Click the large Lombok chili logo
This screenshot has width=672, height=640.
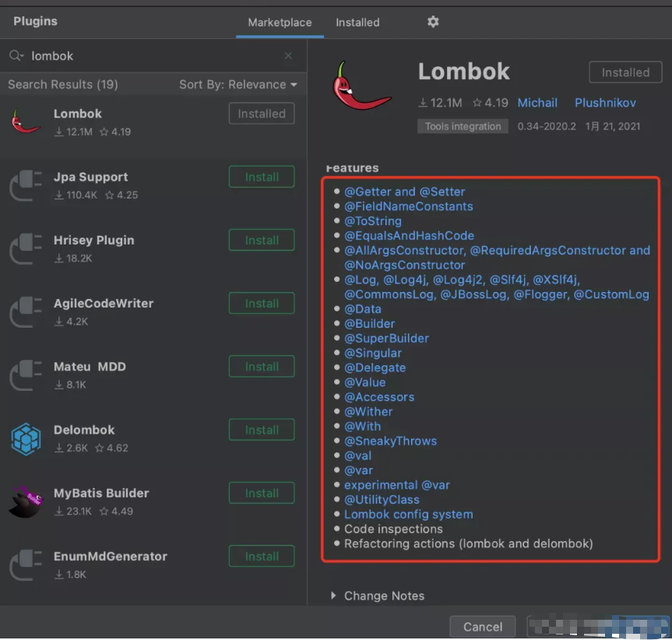(362, 86)
